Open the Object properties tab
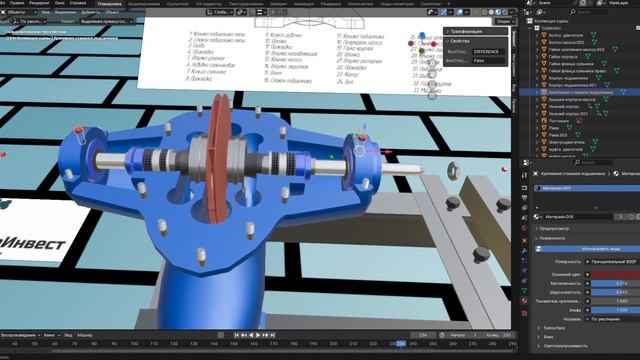 (x=524, y=240)
